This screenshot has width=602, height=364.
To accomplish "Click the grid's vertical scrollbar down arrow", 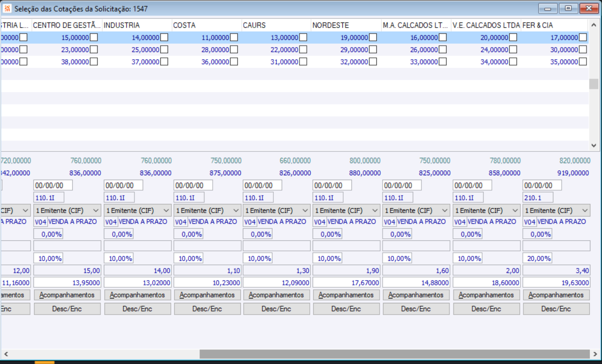I will (x=594, y=145).
